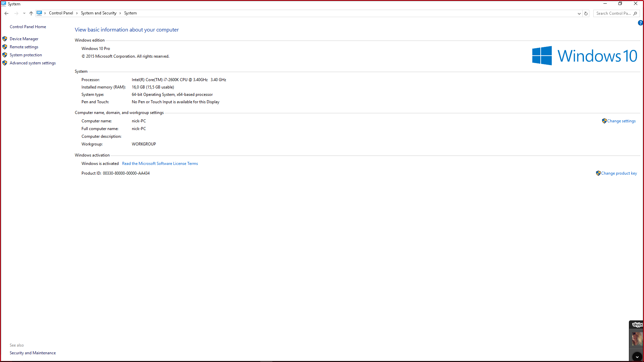Click the back navigation arrow
Image resolution: width=644 pixels, height=362 pixels.
click(x=6, y=13)
